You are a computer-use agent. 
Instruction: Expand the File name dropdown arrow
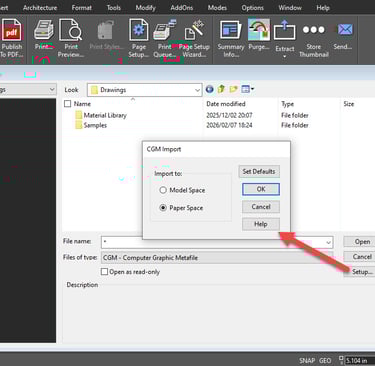click(329, 242)
